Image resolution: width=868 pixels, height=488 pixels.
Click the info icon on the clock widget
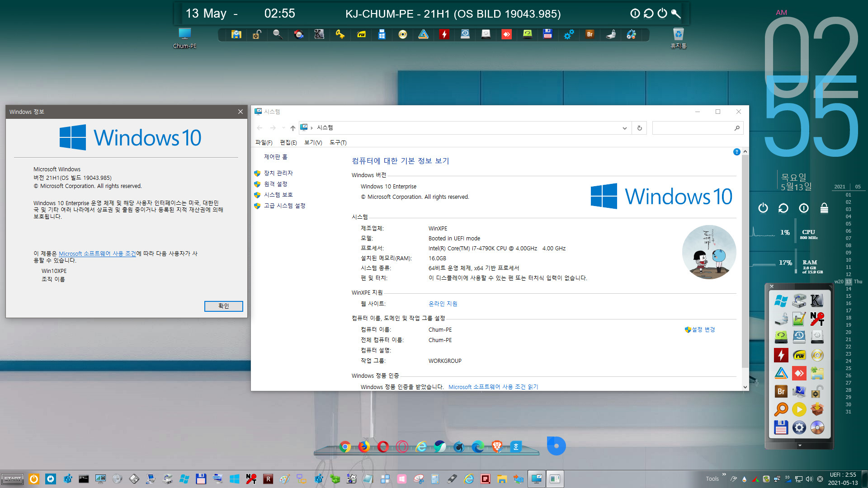(803, 208)
